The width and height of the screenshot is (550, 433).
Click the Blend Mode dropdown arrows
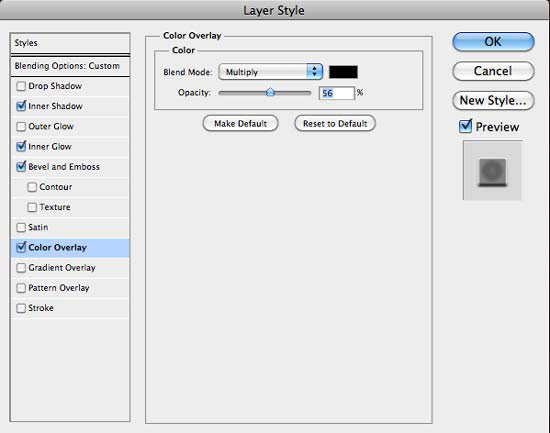[x=314, y=72]
